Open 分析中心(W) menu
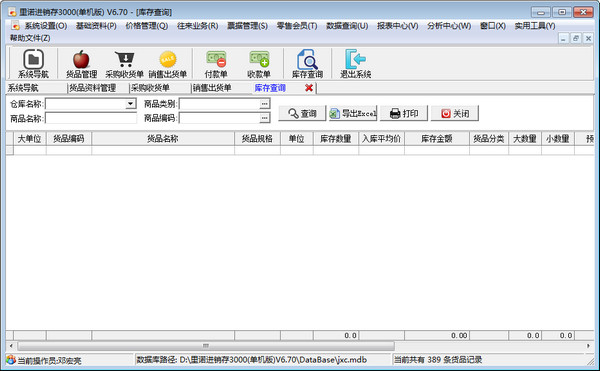600x371 pixels. pos(449,26)
